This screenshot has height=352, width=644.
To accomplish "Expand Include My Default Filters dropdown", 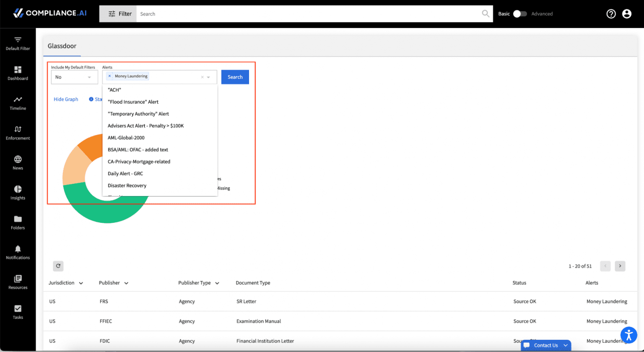I will 75,77.
